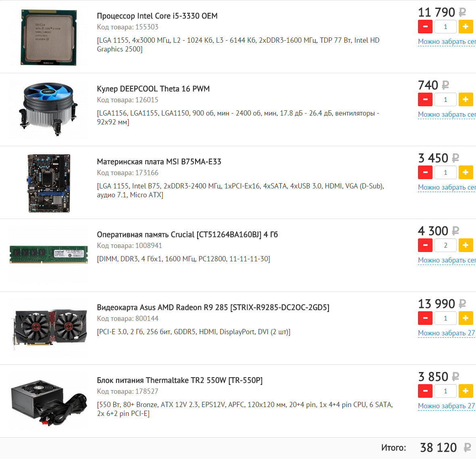Open the Процессор Intel Core i5-3330 OEM title

tap(157, 16)
